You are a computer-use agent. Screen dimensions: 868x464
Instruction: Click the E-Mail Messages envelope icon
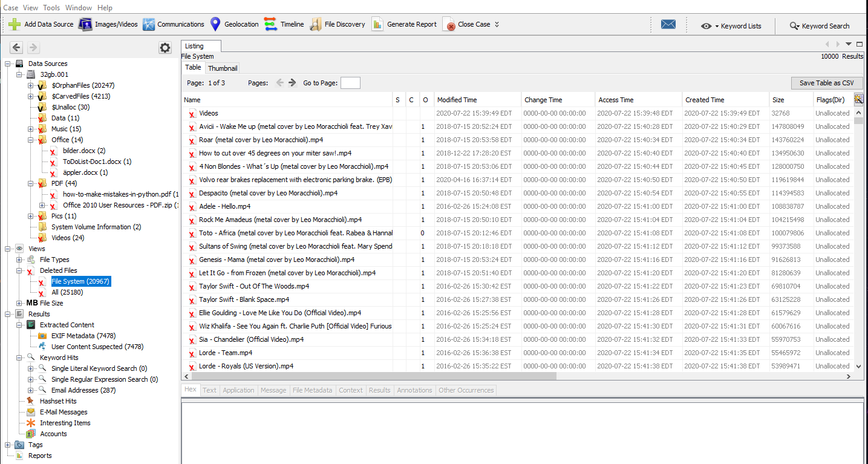[31, 412]
